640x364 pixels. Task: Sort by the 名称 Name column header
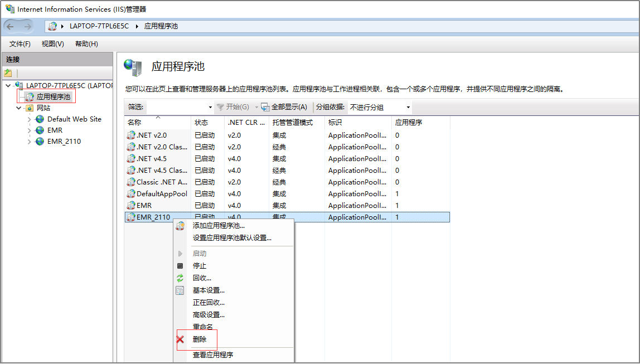[158, 123]
